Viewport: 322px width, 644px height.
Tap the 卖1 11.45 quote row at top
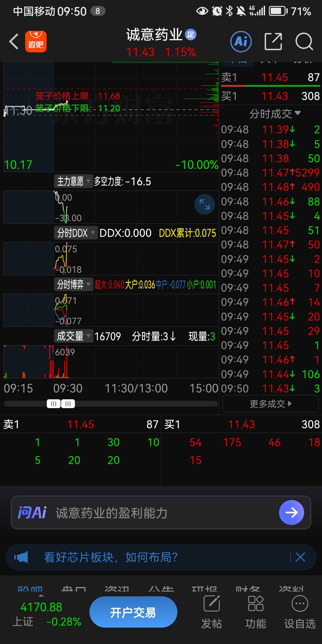tap(270, 78)
